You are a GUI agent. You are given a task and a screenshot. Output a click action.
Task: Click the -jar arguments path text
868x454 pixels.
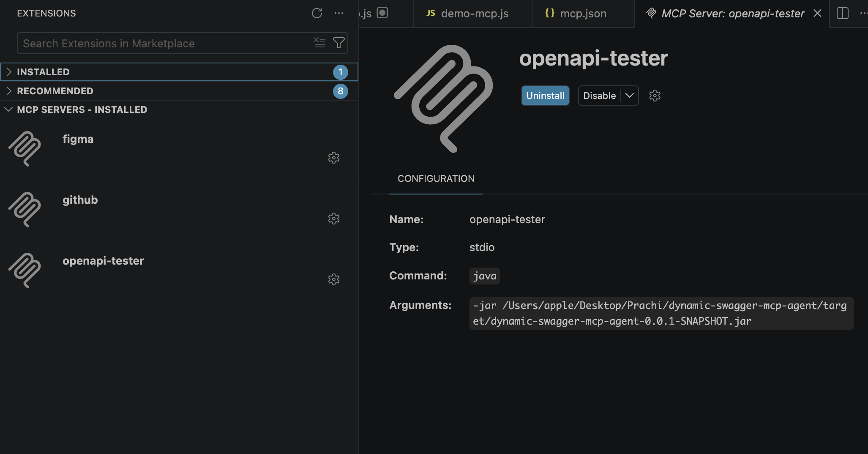click(661, 313)
